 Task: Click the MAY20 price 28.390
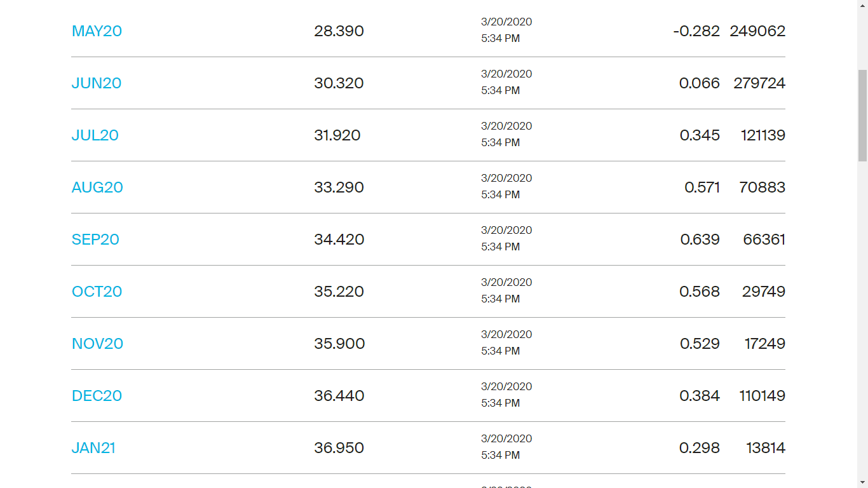pyautogui.click(x=339, y=31)
